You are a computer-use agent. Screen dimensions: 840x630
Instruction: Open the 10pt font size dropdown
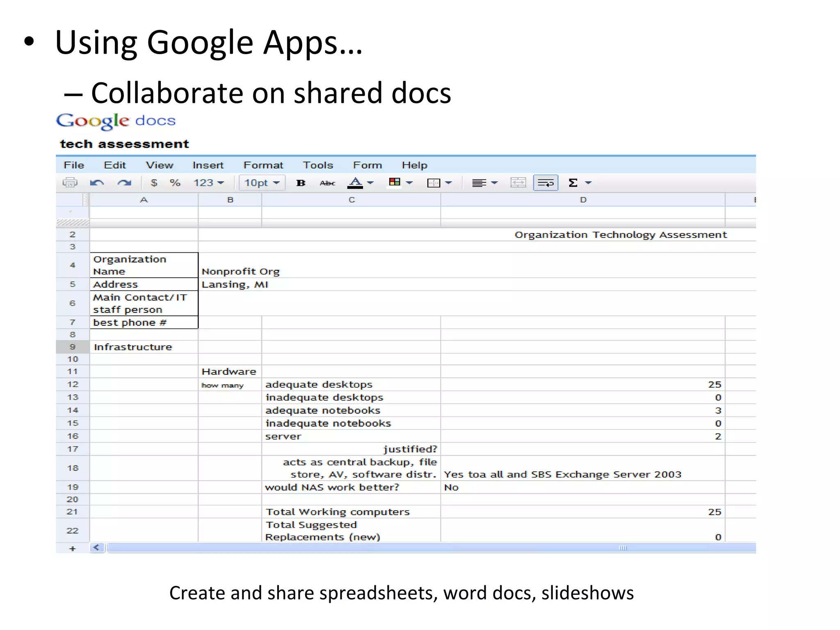[x=262, y=183]
